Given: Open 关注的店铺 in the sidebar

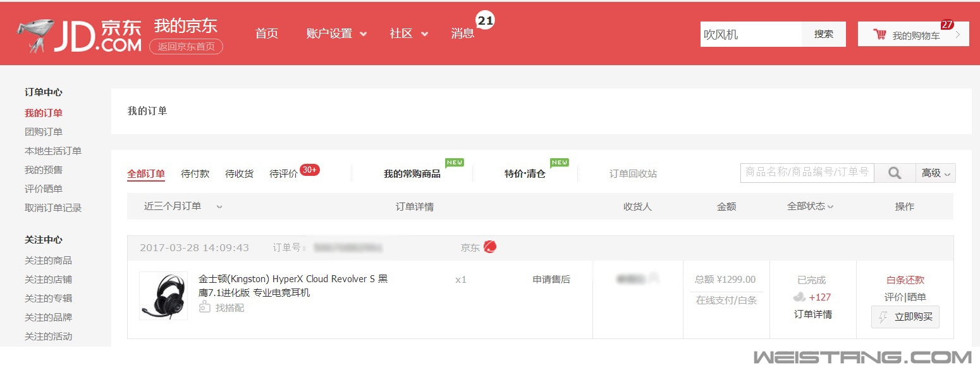Looking at the screenshot, I should (48, 280).
